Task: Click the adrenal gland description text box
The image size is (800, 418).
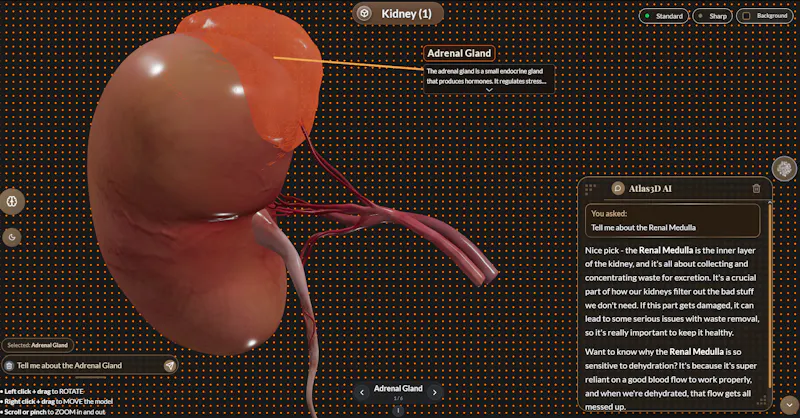Action: click(x=489, y=79)
